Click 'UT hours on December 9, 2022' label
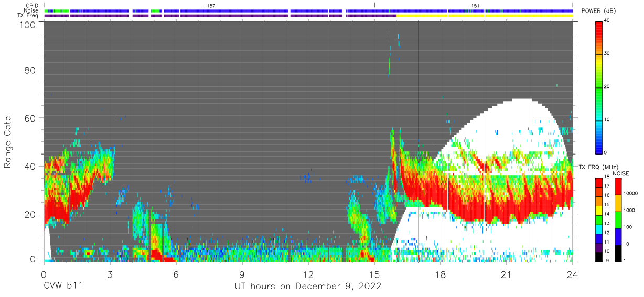644x297 pixels. click(307, 287)
